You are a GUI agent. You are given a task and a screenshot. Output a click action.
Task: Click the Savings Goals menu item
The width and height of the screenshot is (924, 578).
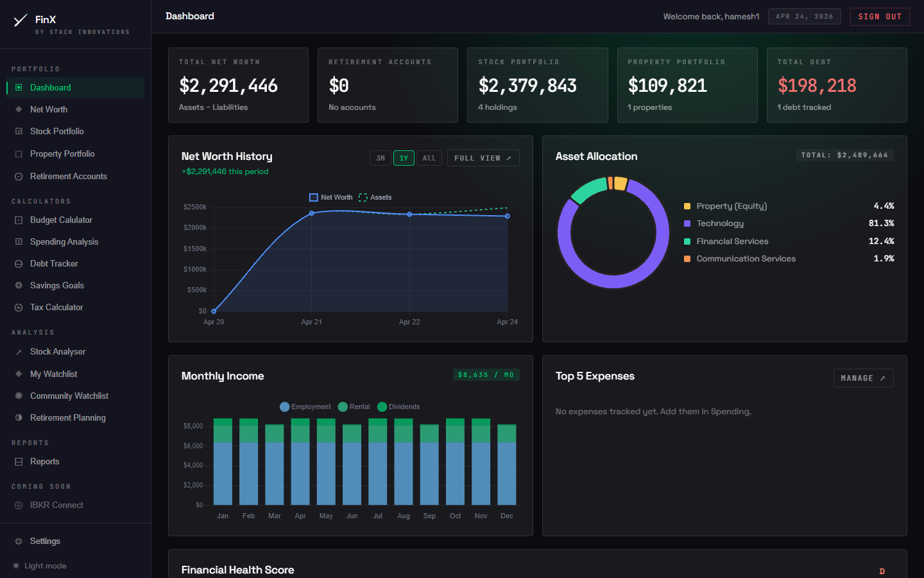click(75, 285)
